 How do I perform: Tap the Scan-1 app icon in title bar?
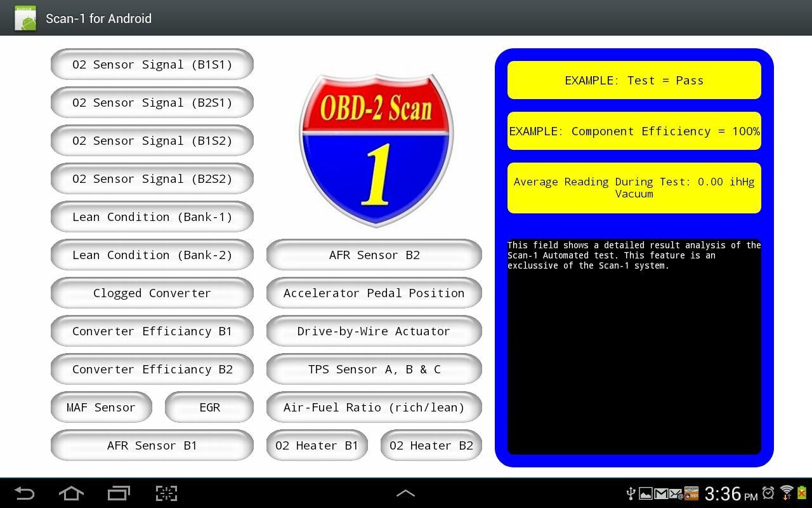24,17
